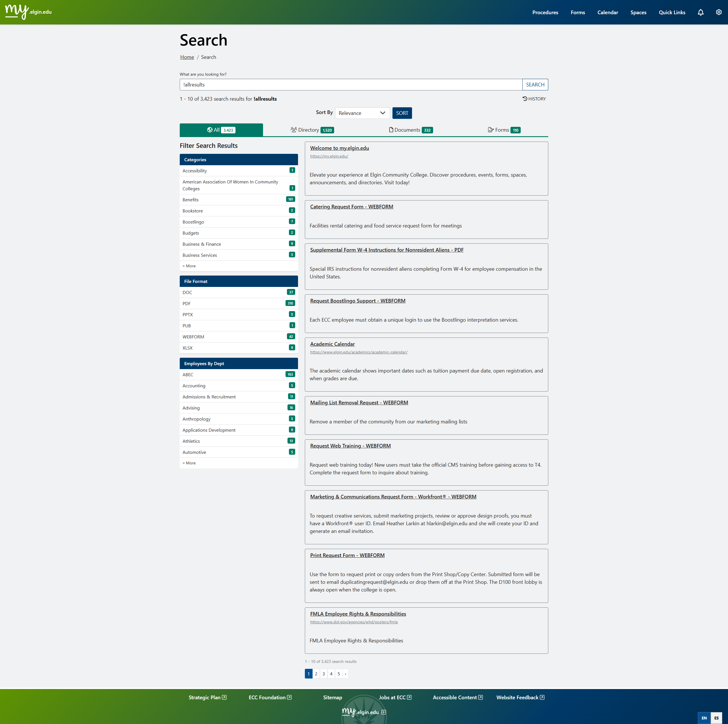Open the settings gear icon
Viewport: 728px width, 724px height.
coord(719,13)
